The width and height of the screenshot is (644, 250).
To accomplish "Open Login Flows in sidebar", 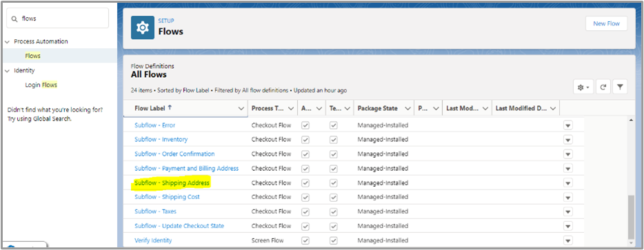I will click(x=41, y=85).
